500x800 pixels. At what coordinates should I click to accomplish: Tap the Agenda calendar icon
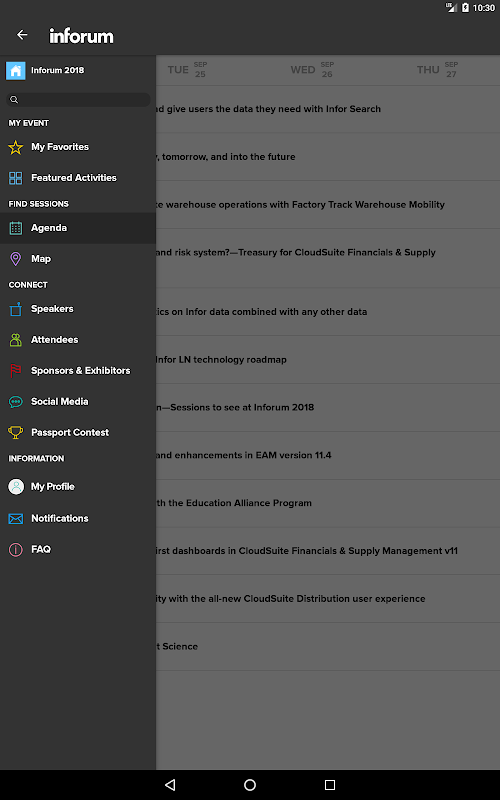tap(16, 228)
